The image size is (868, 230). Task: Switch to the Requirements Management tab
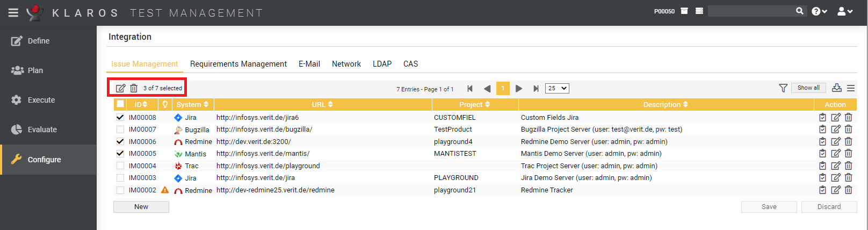click(x=238, y=64)
